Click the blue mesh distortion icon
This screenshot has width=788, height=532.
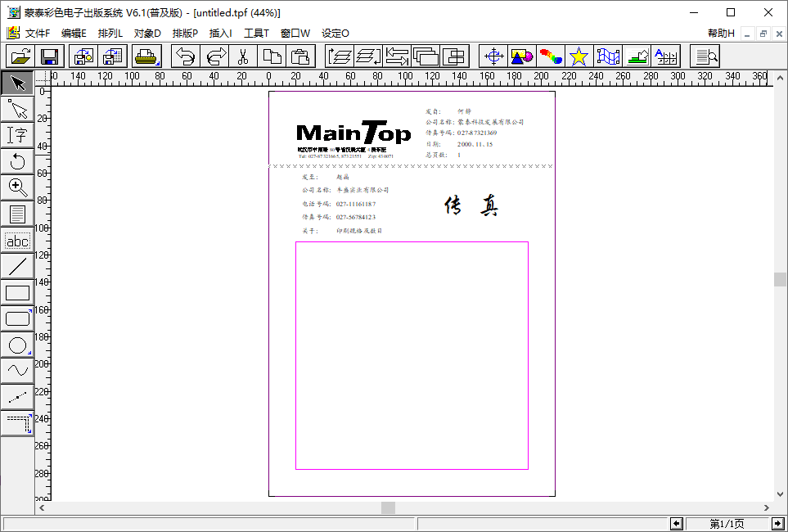[x=608, y=56]
